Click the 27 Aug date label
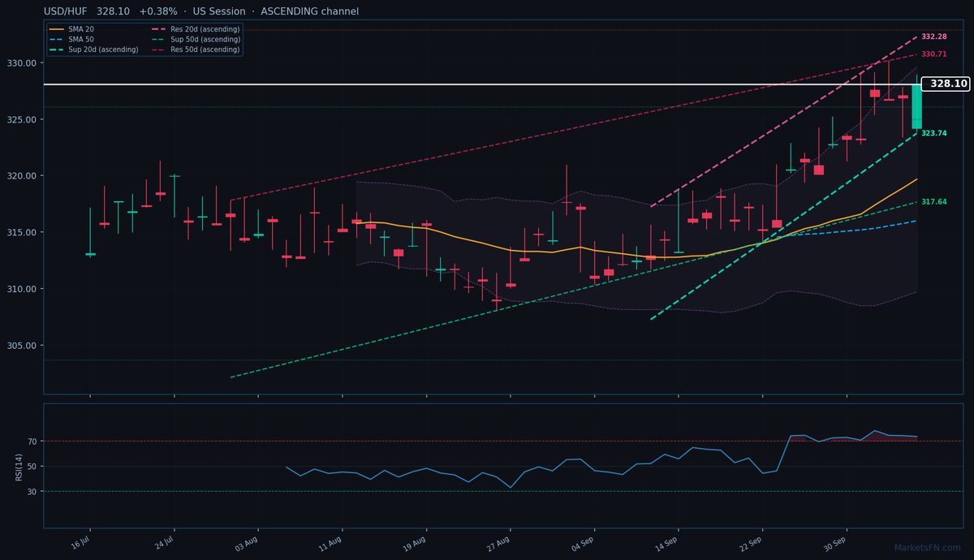This screenshot has width=974, height=560. tap(500, 543)
